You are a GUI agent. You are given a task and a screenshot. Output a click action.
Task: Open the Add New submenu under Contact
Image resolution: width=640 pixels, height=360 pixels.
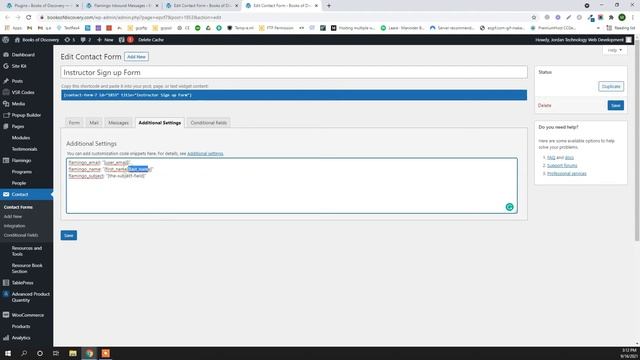13,217
